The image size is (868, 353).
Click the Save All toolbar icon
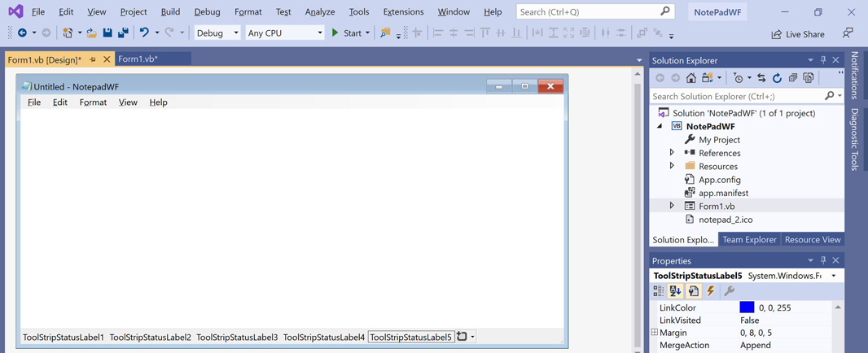click(x=123, y=33)
